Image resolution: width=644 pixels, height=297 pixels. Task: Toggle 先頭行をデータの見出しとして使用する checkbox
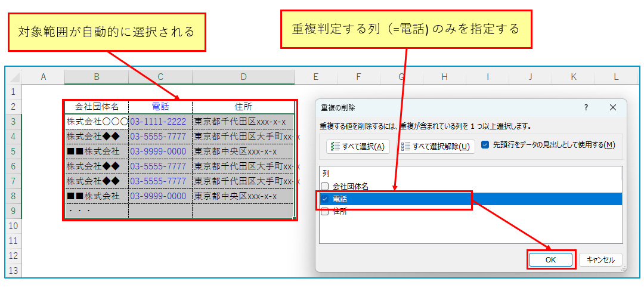point(485,145)
